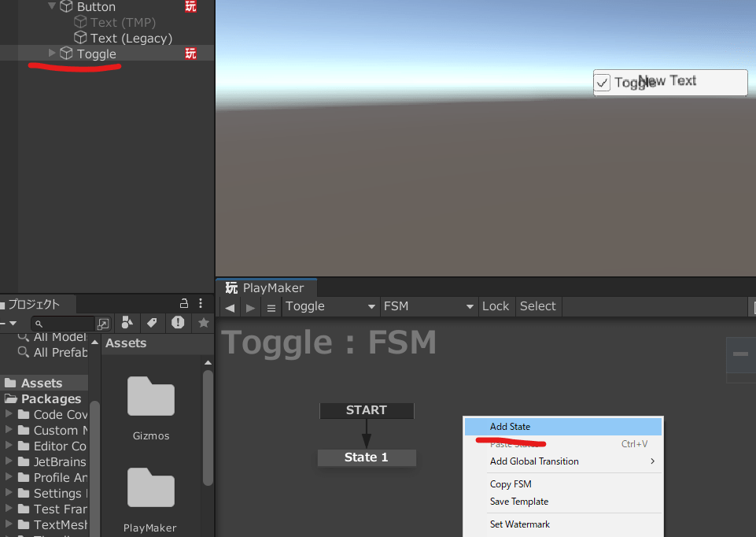Viewport: 756px width, 537px height.
Task: Choose Add State from context menu
Action: pyautogui.click(x=510, y=427)
